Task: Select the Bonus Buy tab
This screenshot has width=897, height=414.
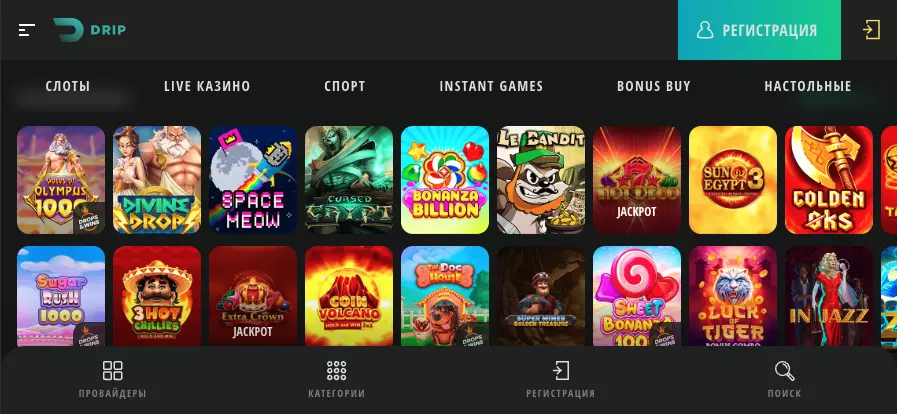Action: click(653, 86)
